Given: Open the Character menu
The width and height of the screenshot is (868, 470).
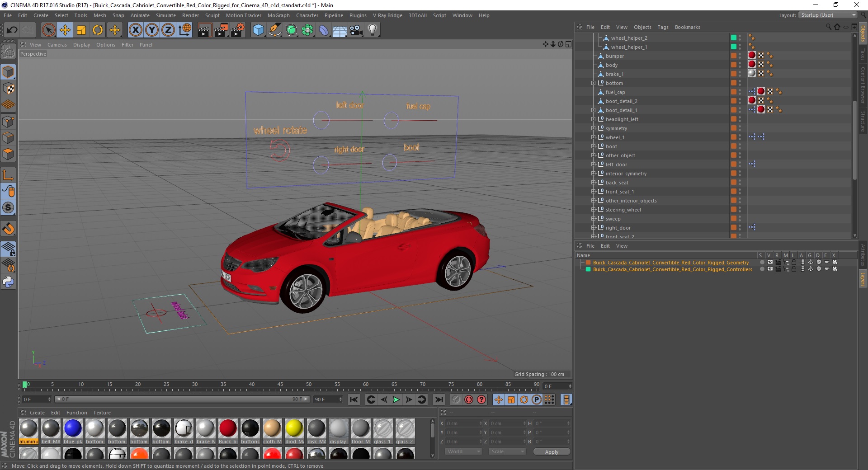Looking at the screenshot, I should click(307, 15).
